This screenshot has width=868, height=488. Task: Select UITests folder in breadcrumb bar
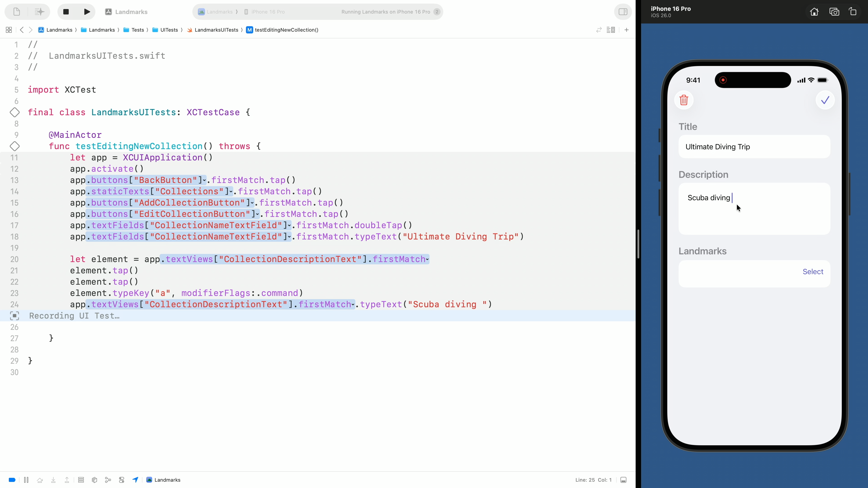tap(169, 30)
